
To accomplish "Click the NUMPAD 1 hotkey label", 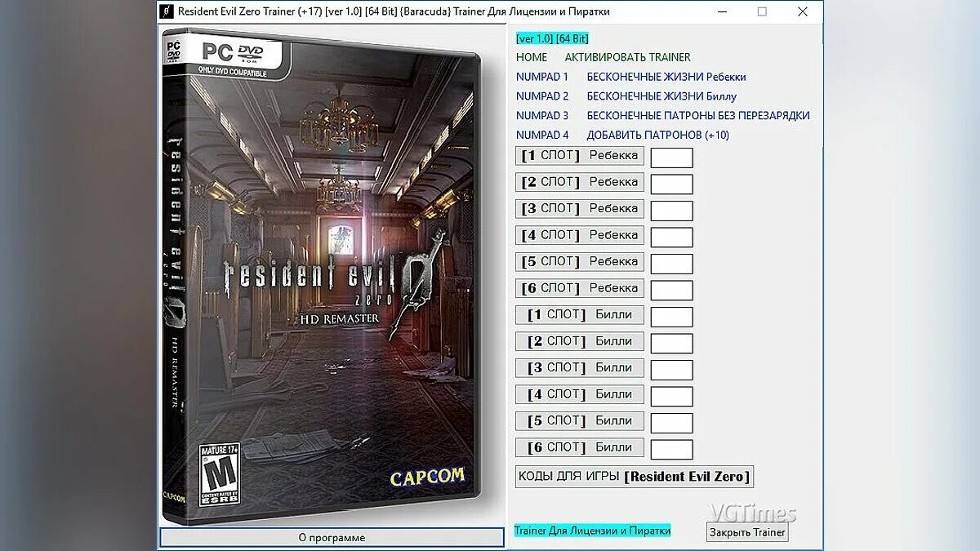I will pyautogui.click(x=542, y=77).
